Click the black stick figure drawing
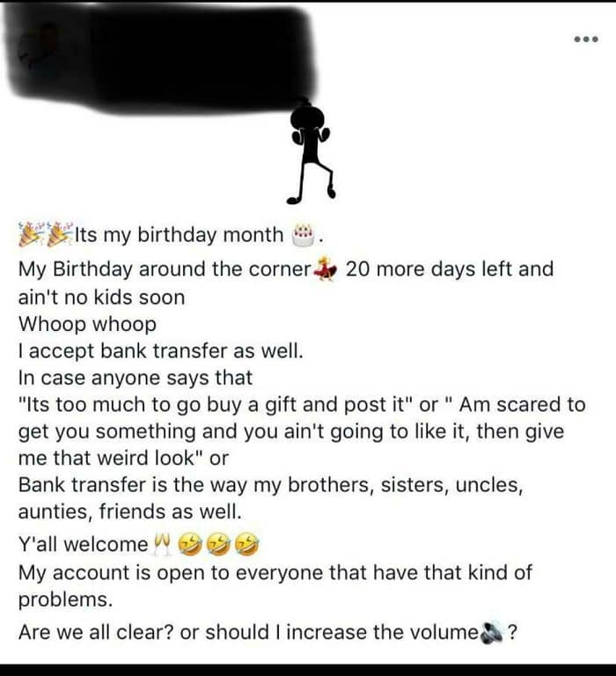This screenshot has height=676, width=616. pyautogui.click(x=310, y=151)
